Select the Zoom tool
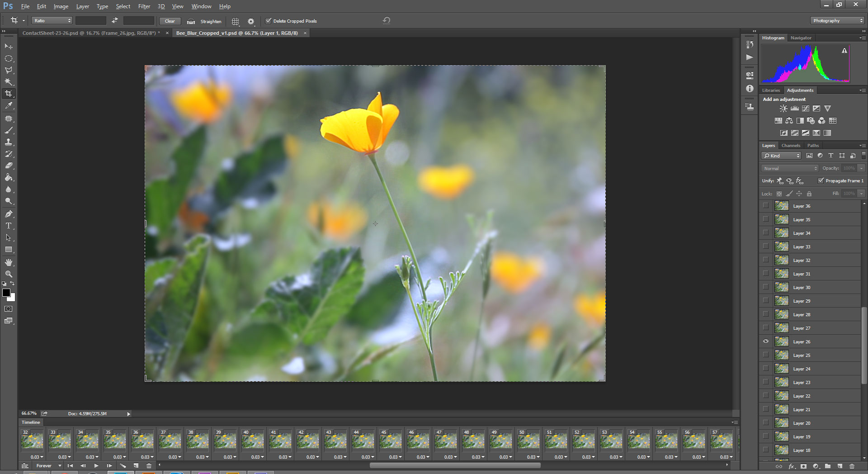 tap(8, 274)
